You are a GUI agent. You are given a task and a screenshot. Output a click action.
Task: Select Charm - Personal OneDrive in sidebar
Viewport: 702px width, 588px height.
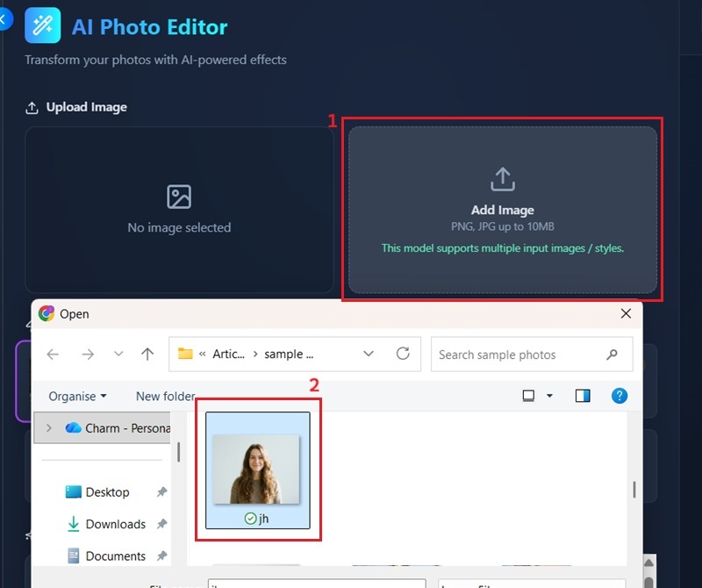(x=102, y=428)
